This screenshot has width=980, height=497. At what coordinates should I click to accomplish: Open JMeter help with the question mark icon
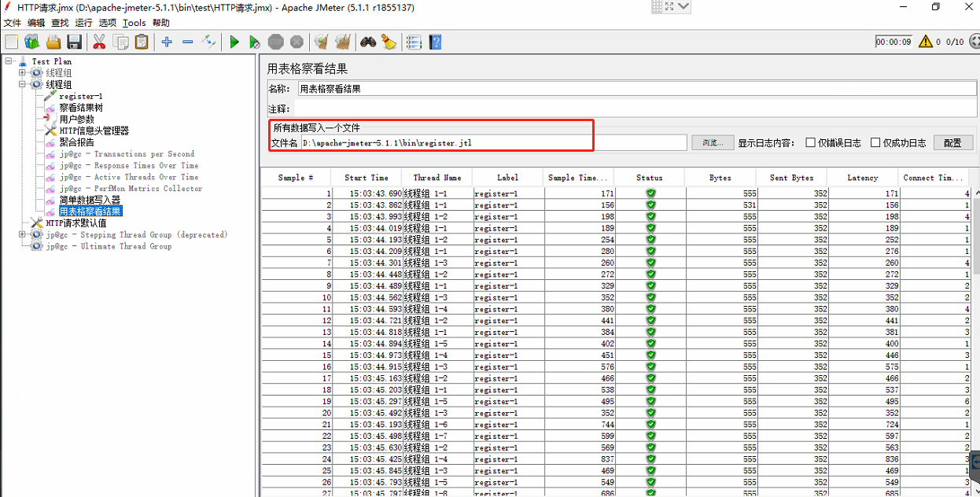tap(435, 42)
